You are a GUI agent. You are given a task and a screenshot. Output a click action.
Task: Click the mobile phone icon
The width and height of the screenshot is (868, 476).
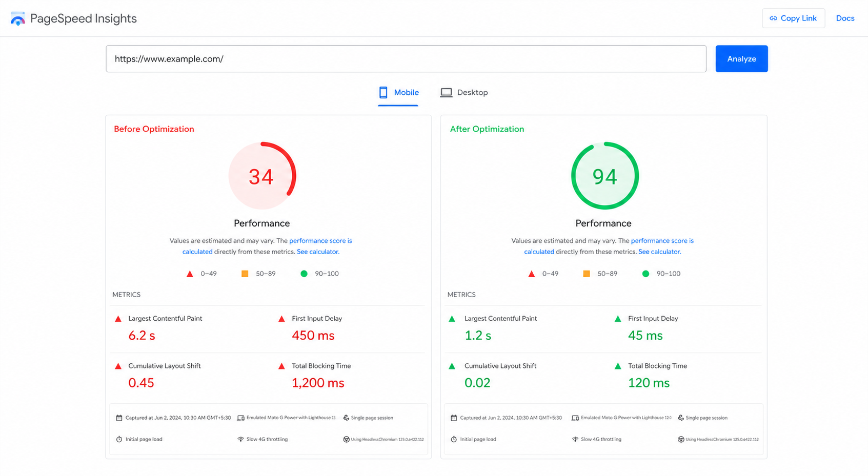coord(383,93)
